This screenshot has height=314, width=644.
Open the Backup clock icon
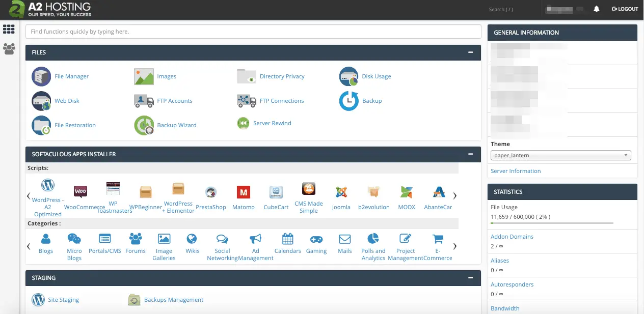coord(349,101)
